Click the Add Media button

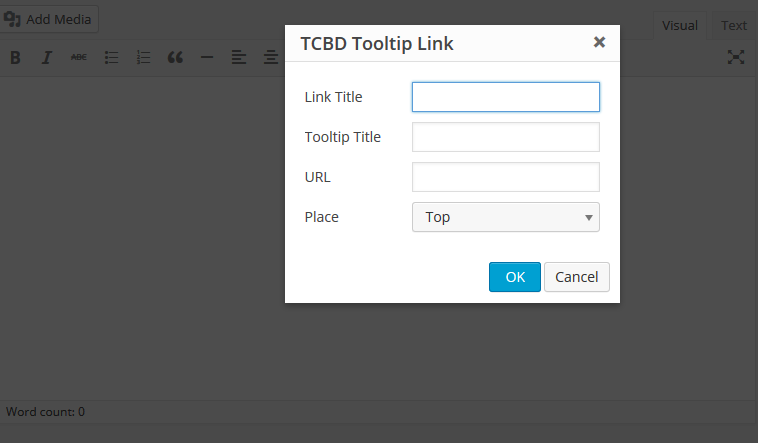pyautogui.click(x=48, y=19)
